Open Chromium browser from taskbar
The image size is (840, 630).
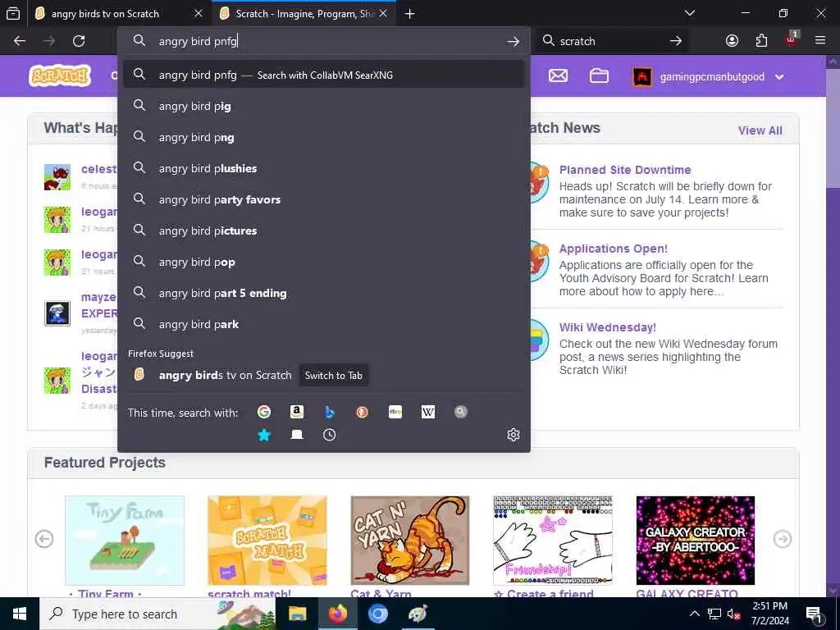click(377, 614)
